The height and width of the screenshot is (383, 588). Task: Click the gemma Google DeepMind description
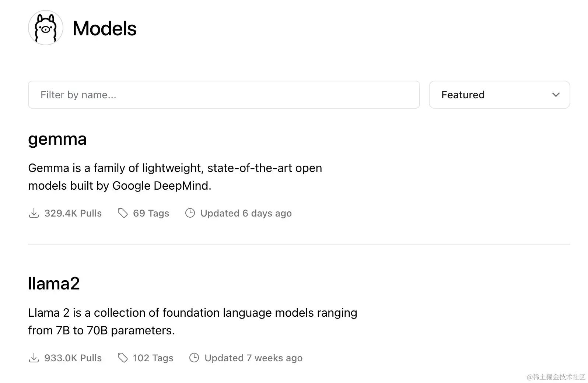[175, 177]
